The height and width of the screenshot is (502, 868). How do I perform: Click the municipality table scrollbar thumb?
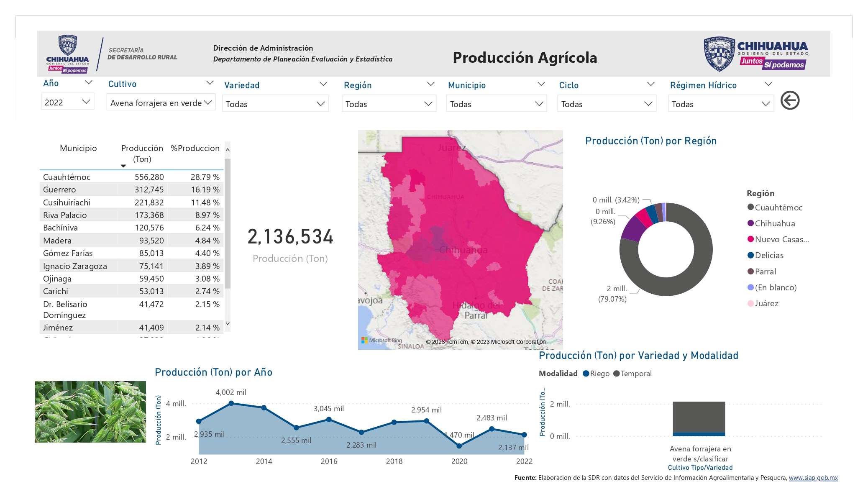(228, 224)
